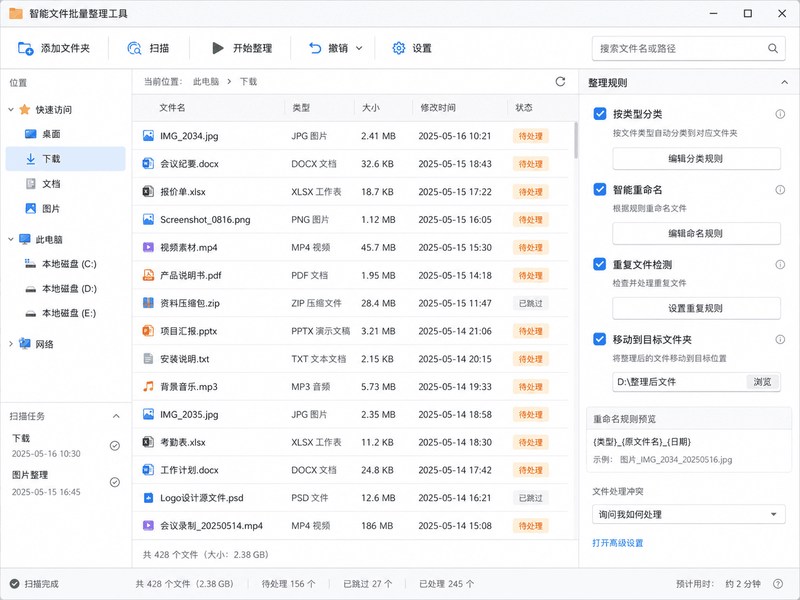
Task: Click the search magnifier icon
Action: coord(773,48)
